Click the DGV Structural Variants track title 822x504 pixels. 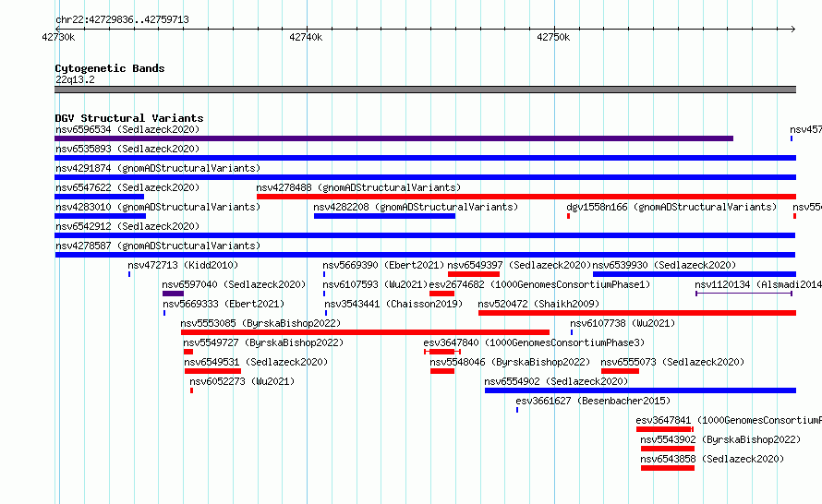[x=129, y=118]
